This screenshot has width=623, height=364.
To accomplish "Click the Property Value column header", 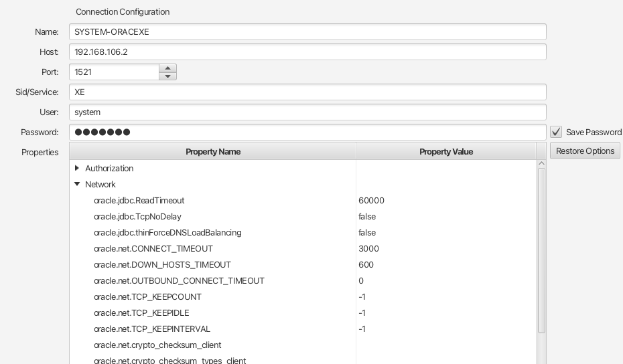I will coord(446,152).
